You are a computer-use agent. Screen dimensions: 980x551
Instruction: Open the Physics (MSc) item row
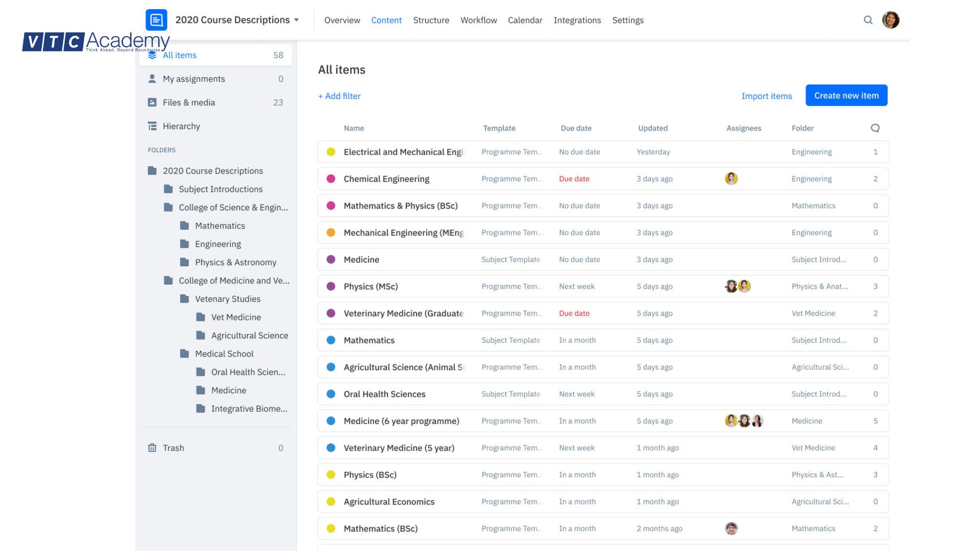click(371, 287)
